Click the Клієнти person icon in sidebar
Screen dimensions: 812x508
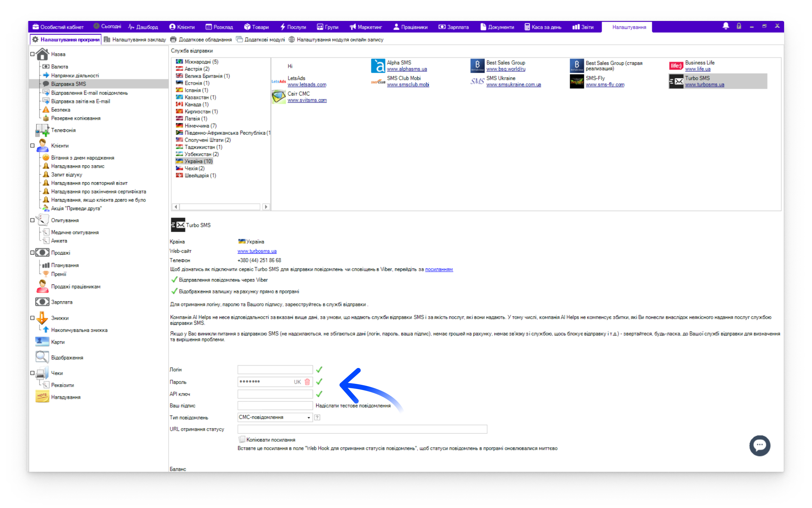point(42,145)
